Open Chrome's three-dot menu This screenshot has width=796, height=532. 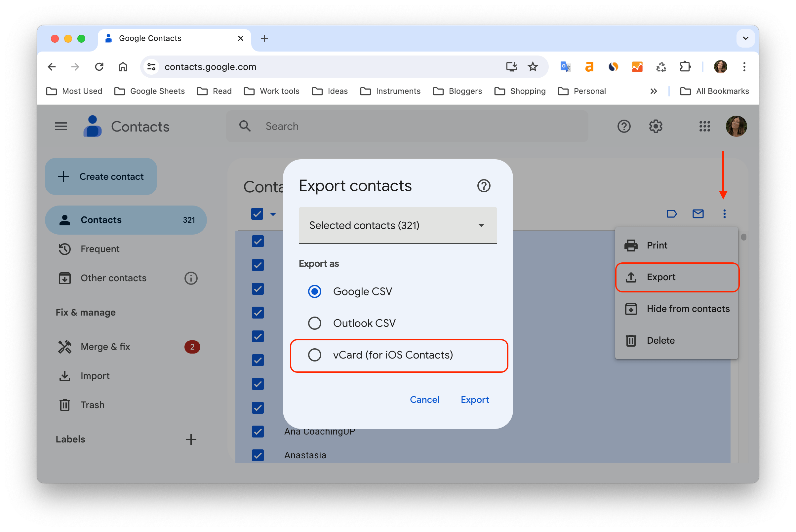[x=744, y=67]
